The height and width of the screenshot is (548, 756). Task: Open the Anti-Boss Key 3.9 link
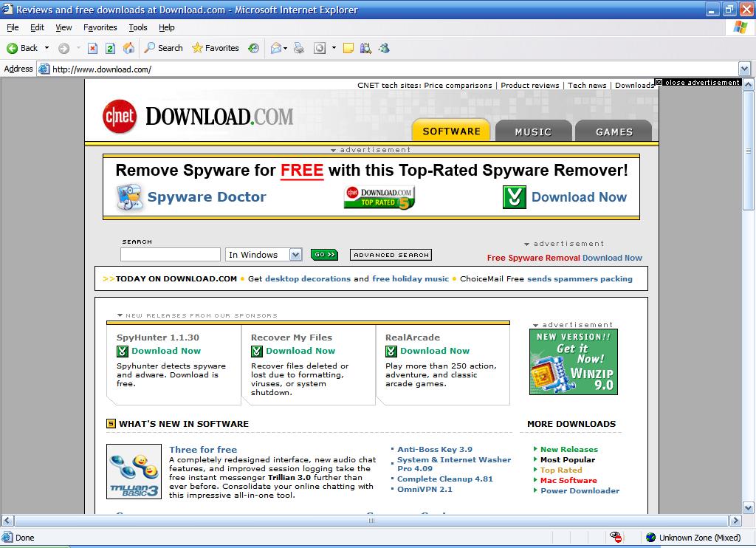pyautogui.click(x=434, y=449)
